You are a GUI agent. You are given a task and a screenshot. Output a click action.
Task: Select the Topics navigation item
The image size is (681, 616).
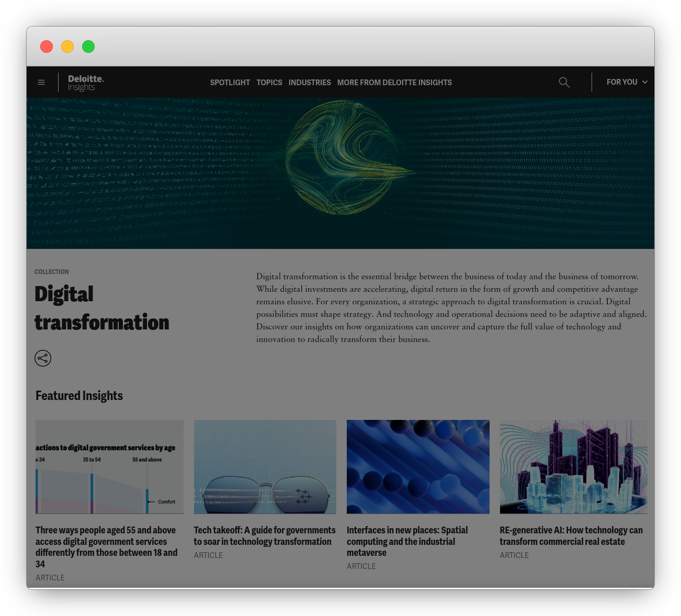(269, 82)
